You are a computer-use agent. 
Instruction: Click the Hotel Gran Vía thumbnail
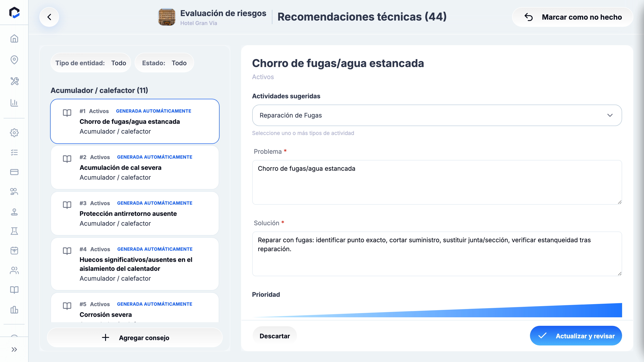pyautogui.click(x=167, y=17)
